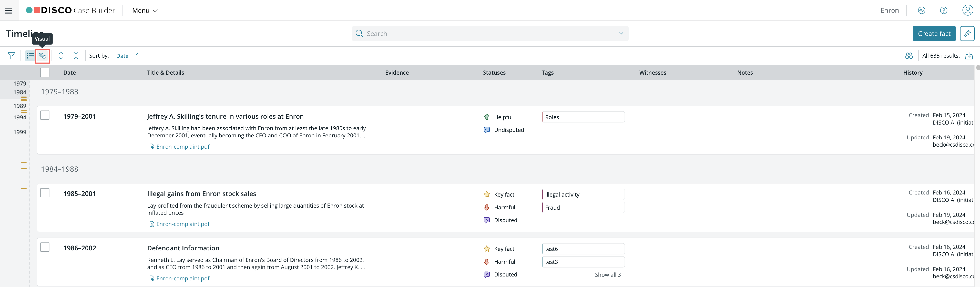Expand the search options dropdown arrow

point(621,33)
